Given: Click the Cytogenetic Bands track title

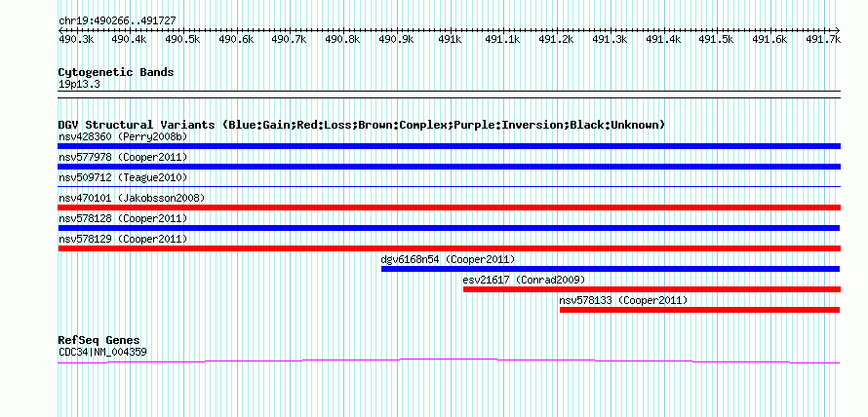Looking at the screenshot, I should (116, 72).
